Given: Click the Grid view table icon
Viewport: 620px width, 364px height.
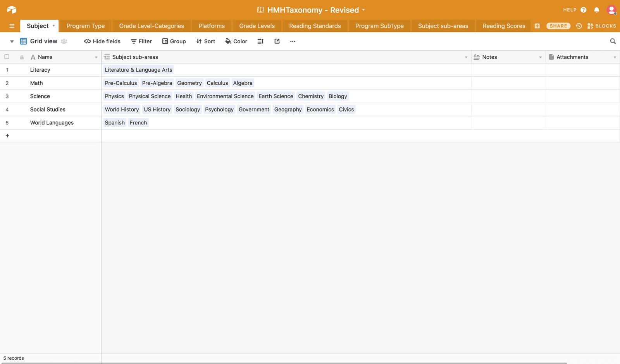Looking at the screenshot, I should 23,41.
